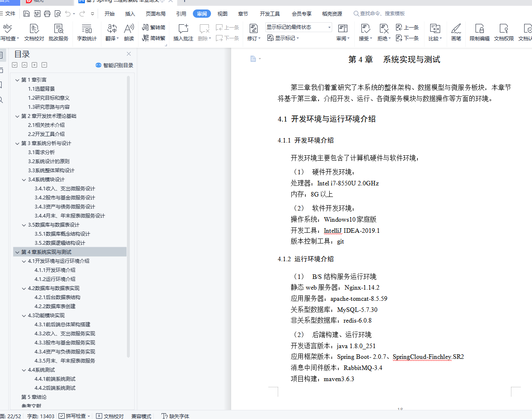Go to next change 下一条 beside 拒绝
This screenshot has height=419, width=532.
tap(407, 38)
